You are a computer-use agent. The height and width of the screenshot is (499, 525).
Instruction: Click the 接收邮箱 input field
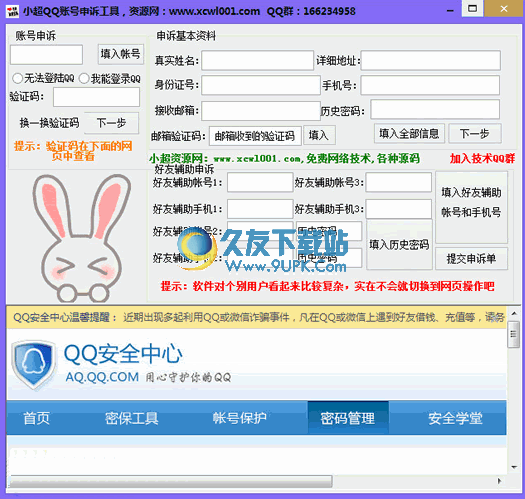(x=261, y=111)
